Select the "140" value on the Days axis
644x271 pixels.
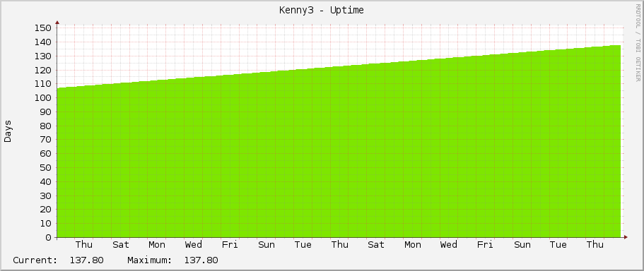tap(43, 42)
